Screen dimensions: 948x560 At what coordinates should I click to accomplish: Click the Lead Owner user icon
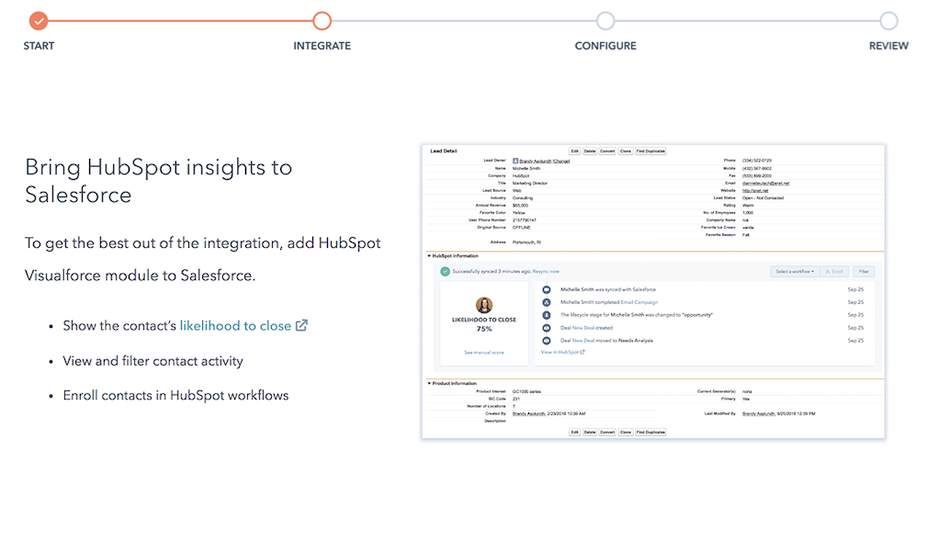pos(515,160)
